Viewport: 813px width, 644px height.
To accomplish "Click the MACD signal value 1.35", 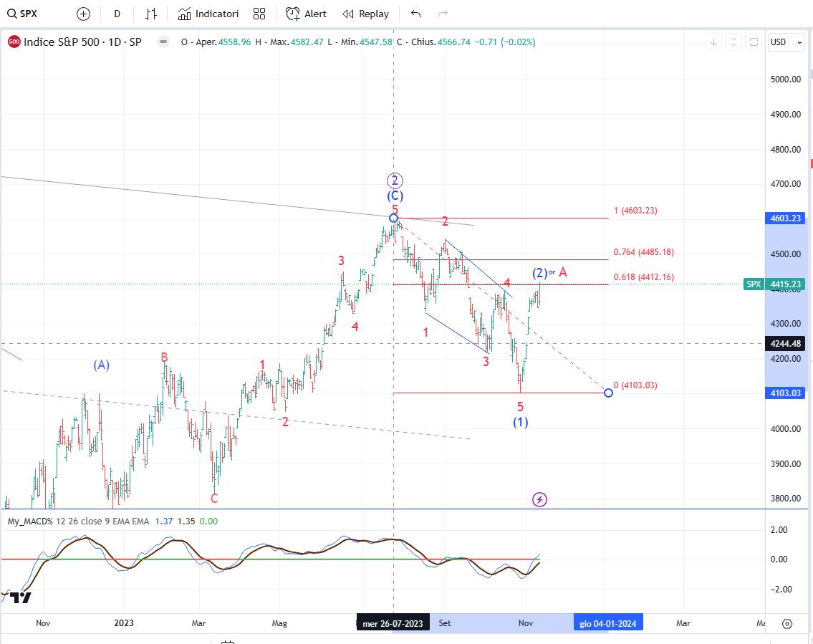I will point(186,521).
